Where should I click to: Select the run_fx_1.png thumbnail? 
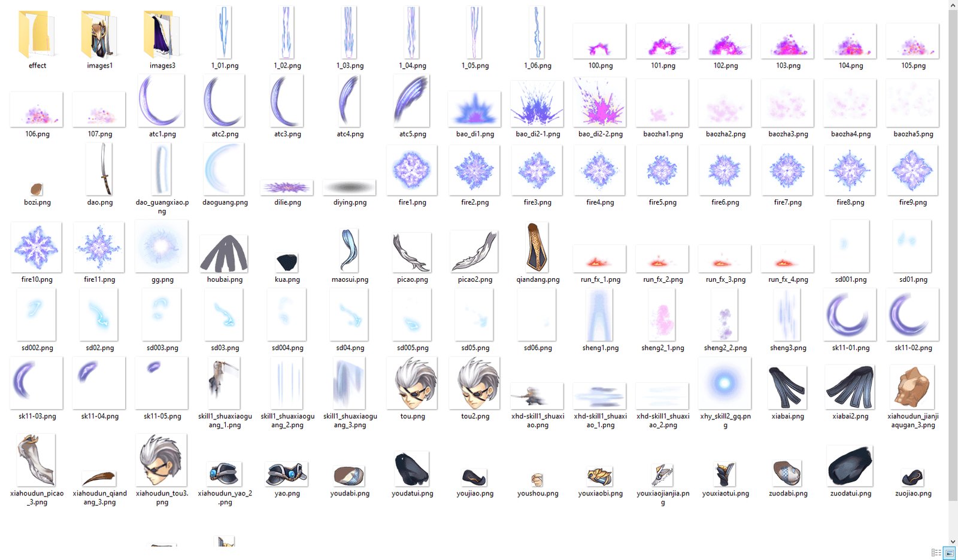[600, 259]
